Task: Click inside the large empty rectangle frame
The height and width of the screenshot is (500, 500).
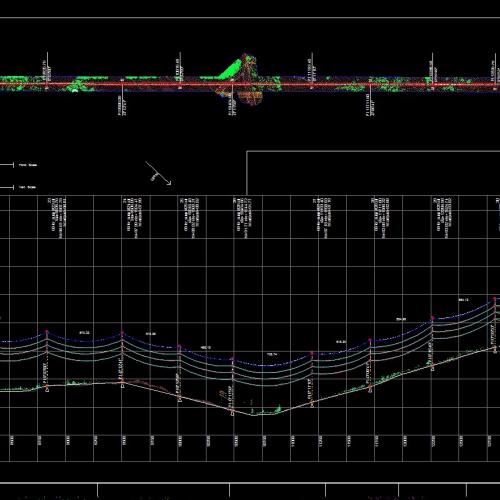Action: pyautogui.click(x=373, y=173)
